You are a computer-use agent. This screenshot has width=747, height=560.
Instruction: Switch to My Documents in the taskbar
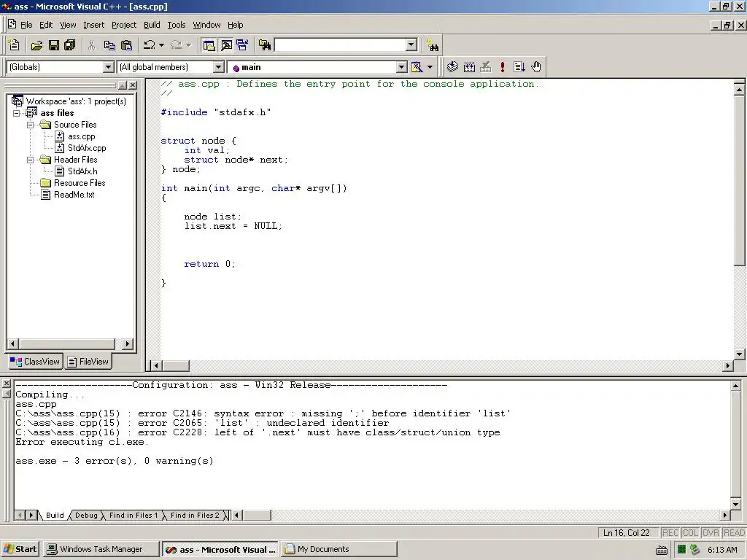(x=339, y=549)
